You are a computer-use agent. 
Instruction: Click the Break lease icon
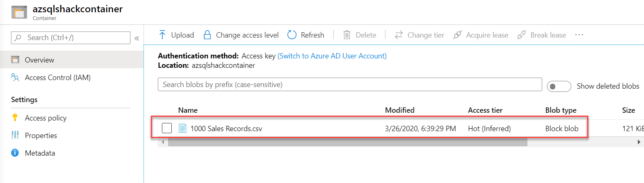(x=521, y=35)
